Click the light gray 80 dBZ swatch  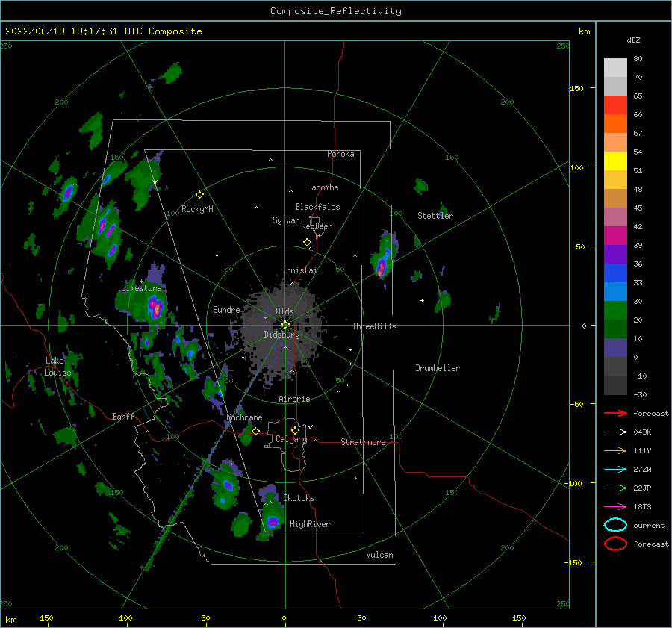[615, 67]
